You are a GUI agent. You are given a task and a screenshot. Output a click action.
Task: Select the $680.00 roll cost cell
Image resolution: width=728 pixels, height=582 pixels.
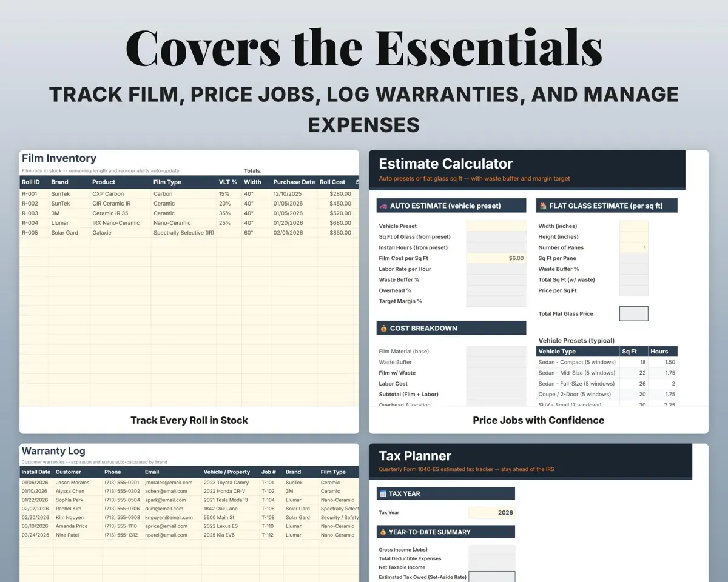335,223
